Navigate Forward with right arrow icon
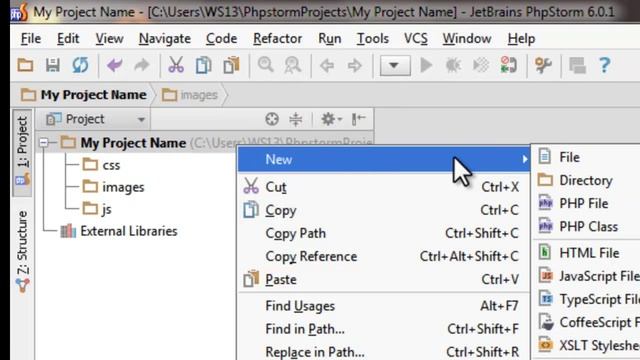Screen dimensions: 640x360 click(x=354, y=65)
